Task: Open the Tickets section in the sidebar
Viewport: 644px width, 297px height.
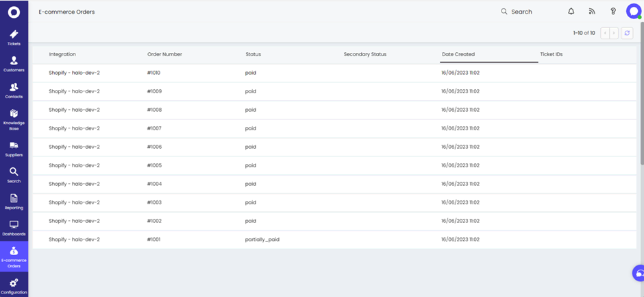Action: click(x=14, y=38)
